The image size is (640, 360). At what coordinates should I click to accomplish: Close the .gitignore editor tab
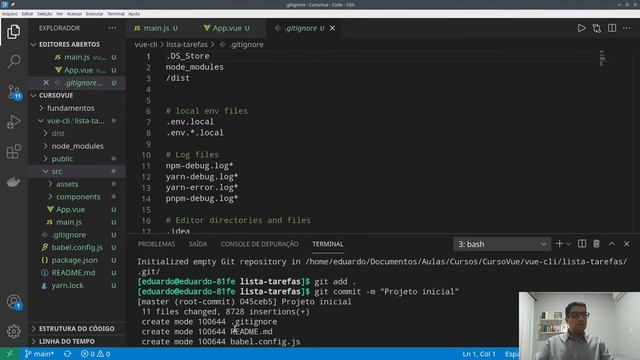point(332,28)
